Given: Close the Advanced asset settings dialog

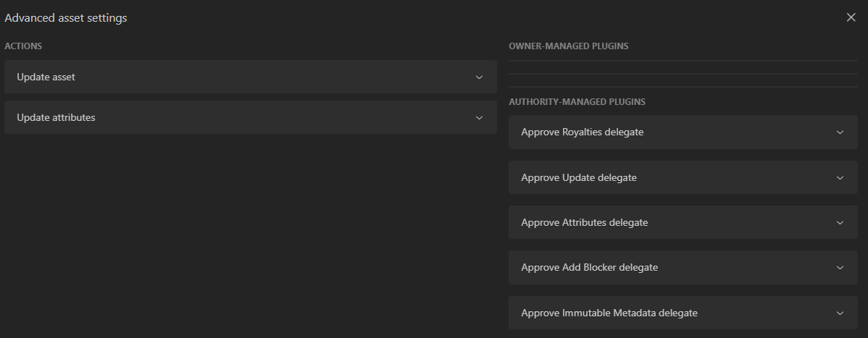Looking at the screenshot, I should click(x=851, y=17).
